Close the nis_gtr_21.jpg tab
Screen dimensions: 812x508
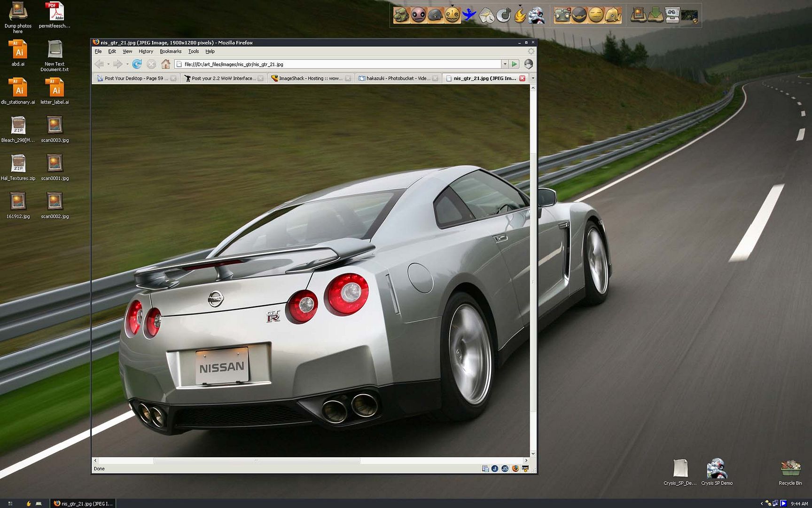click(x=522, y=78)
